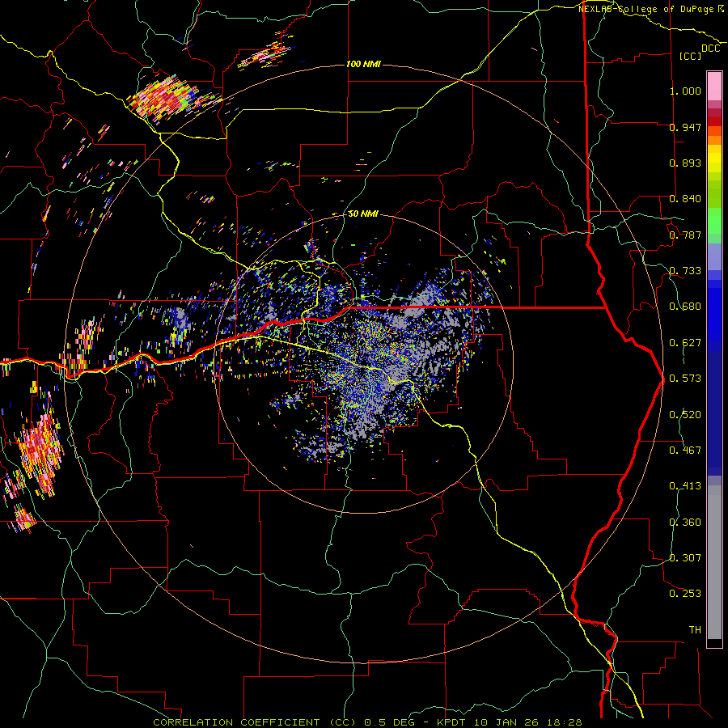The height and width of the screenshot is (728, 728).
Task: Click the 0.893 legend value
Action: coord(685,163)
